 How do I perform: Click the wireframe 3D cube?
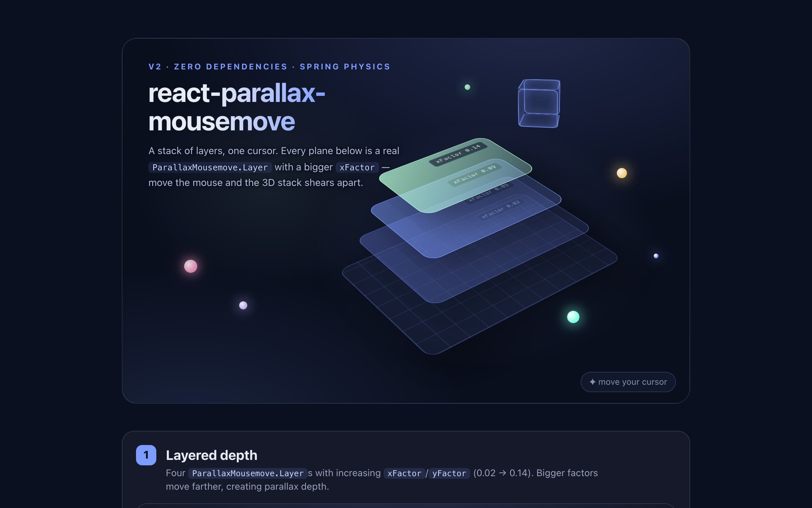539,104
